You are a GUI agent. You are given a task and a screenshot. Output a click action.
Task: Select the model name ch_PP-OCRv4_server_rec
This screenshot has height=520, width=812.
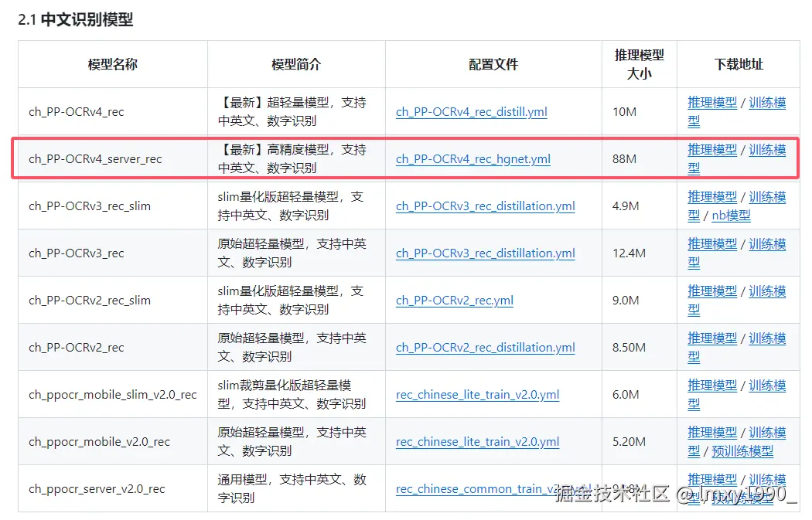pos(95,159)
